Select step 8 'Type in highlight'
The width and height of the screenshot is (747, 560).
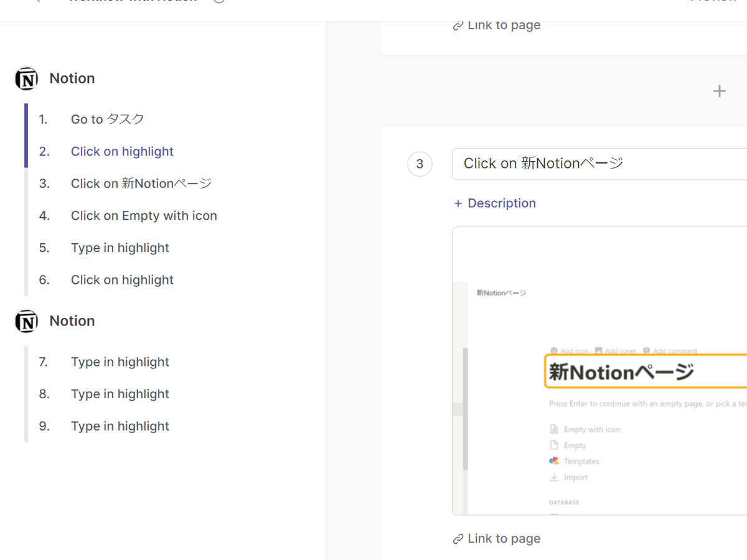coord(120,394)
